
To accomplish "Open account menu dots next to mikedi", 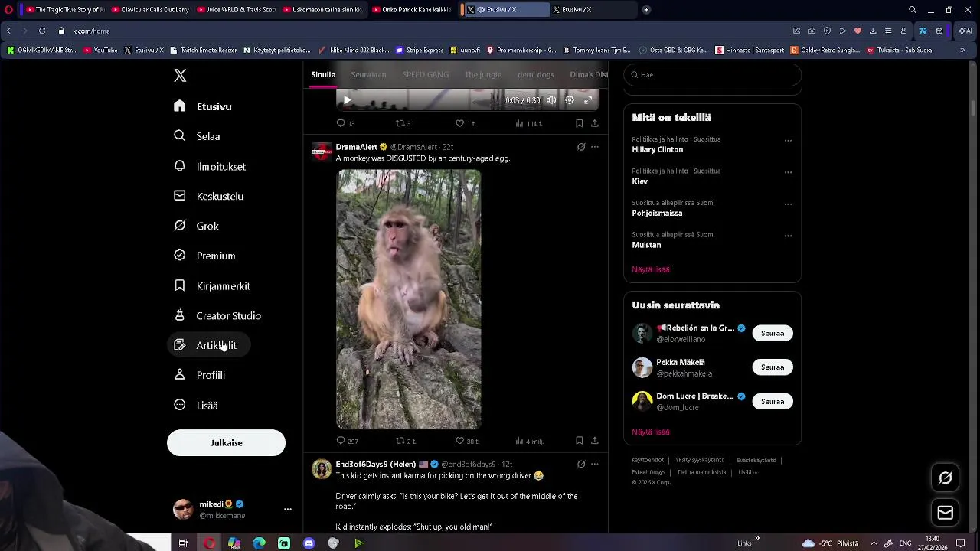I will click(x=288, y=509).
